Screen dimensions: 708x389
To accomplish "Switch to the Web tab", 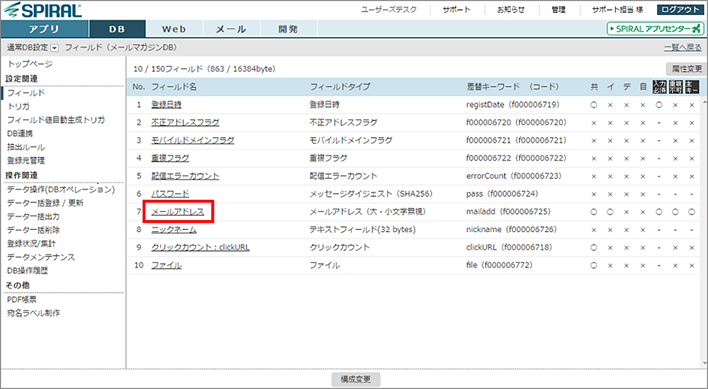I will [174, 29].
